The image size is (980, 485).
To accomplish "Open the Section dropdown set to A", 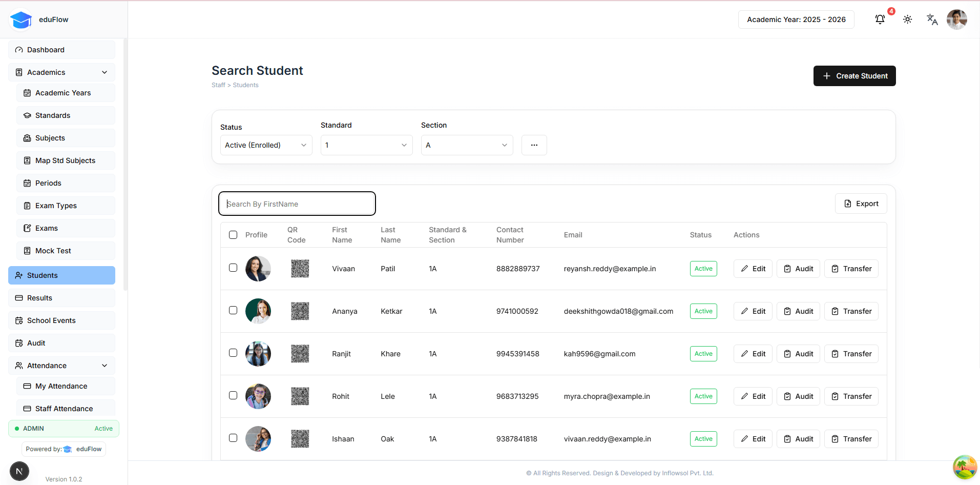I will [467, 145].
